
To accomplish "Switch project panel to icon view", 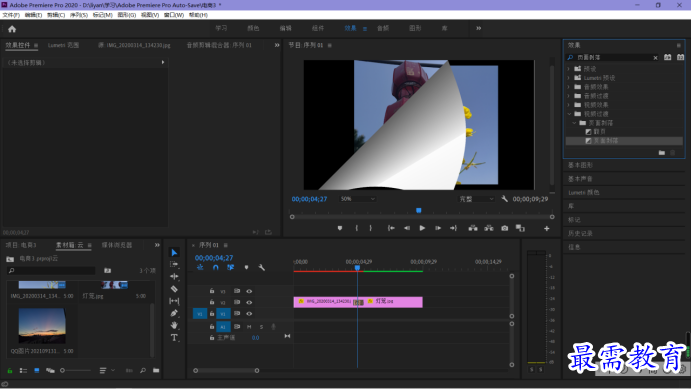I will coord(37,370).
